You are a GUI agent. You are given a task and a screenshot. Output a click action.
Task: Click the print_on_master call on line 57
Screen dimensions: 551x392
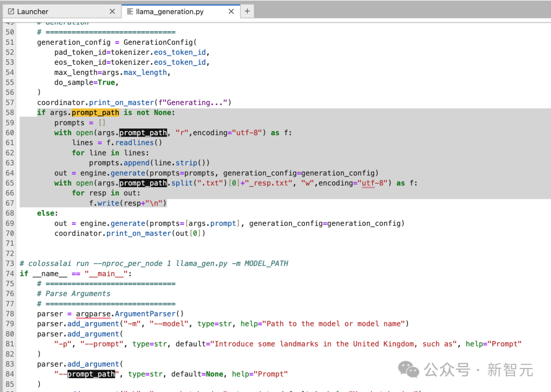tap(121, 102)
